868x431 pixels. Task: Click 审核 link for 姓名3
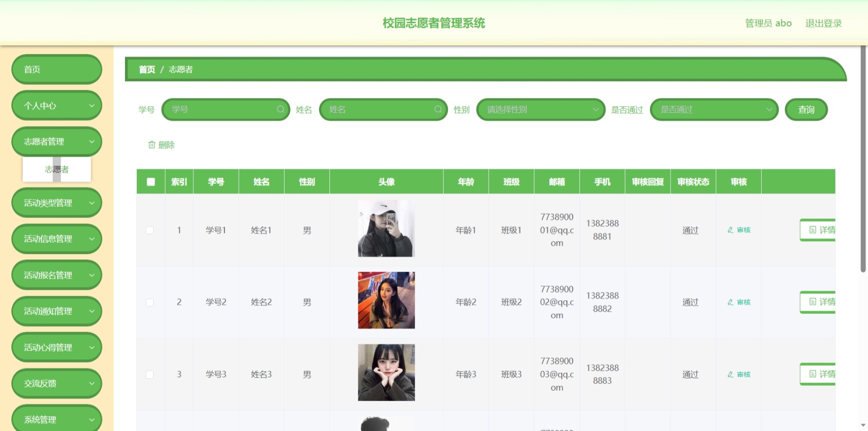tap(739, 374)
